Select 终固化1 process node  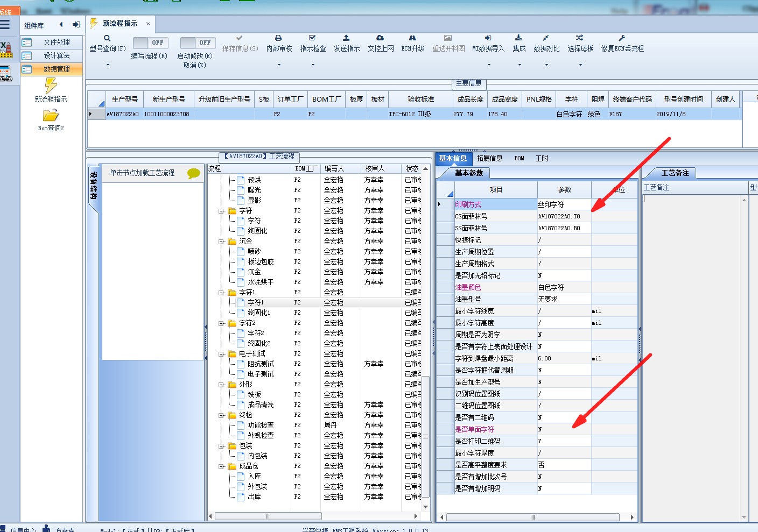pos(259,313)
